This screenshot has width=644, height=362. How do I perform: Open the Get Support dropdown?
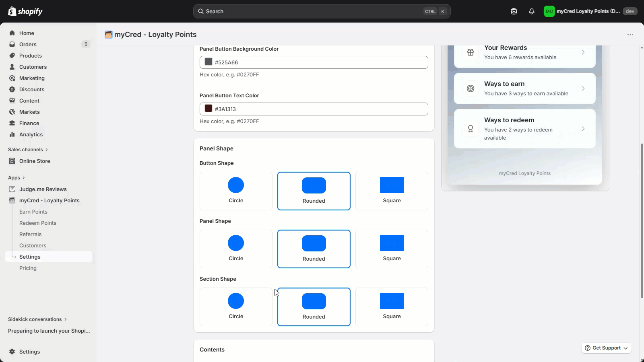pos(606,348)
